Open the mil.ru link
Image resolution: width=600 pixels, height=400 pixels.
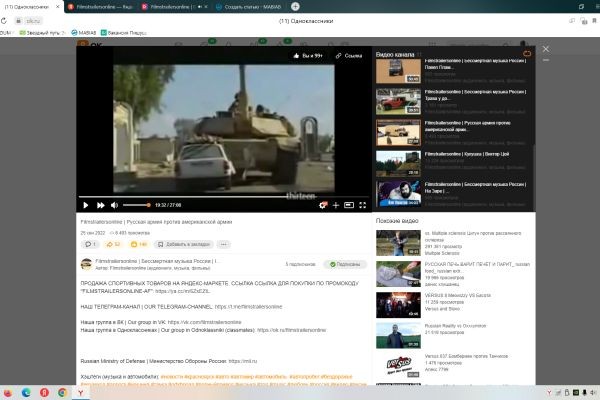coord(243,361)
